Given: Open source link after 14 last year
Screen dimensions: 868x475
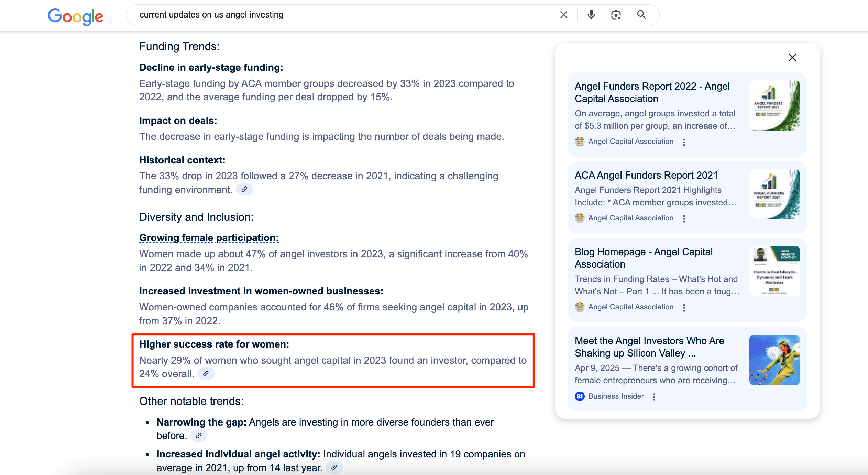Looking at the screenshot, I should point(334,468).
